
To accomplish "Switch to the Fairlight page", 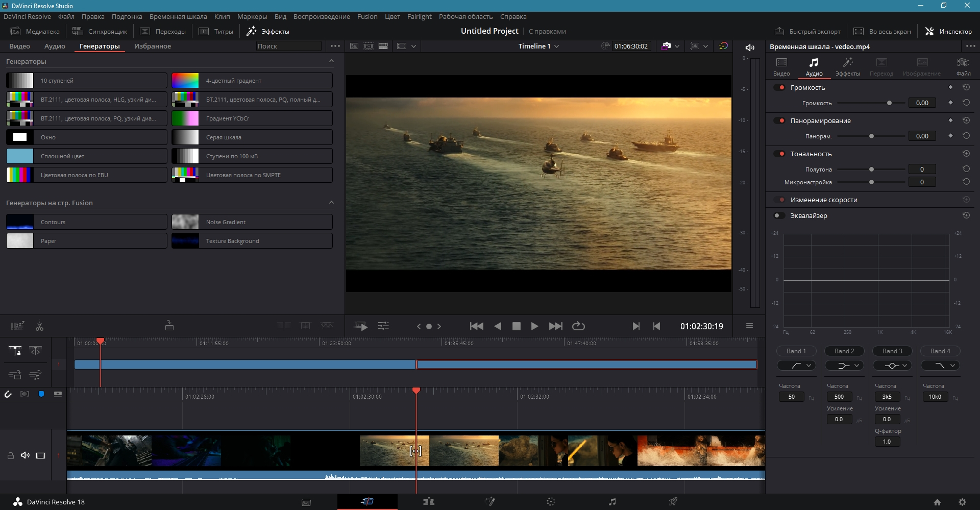I will tap(612, 502).
